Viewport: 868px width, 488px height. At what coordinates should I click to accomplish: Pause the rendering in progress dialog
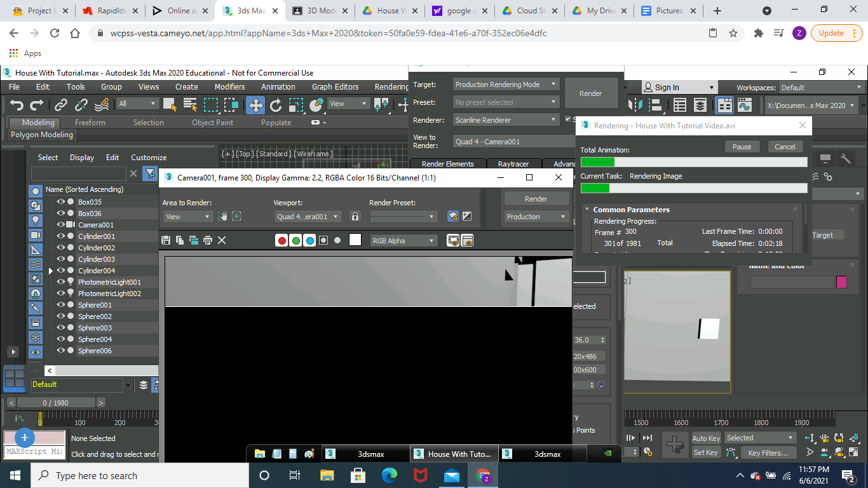pyautogui.click(x=742, y=147)
